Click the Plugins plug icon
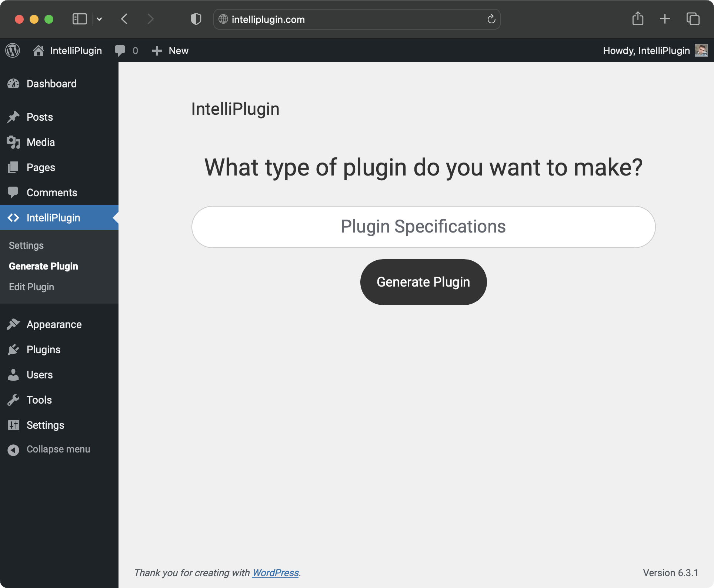This screenshot has width=714, height=588. click(13, 350)
